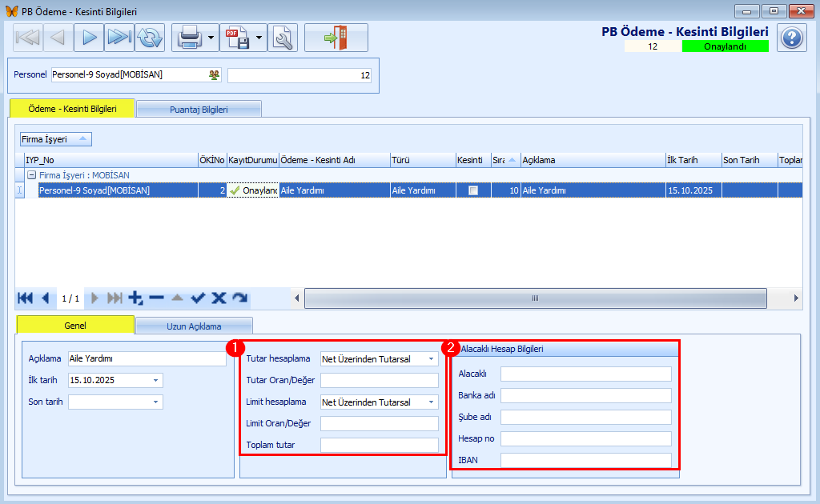The width and height of the screenshot is (820, 504).
Task: Jump to last record in top toolbar
Action: (119, 38)
